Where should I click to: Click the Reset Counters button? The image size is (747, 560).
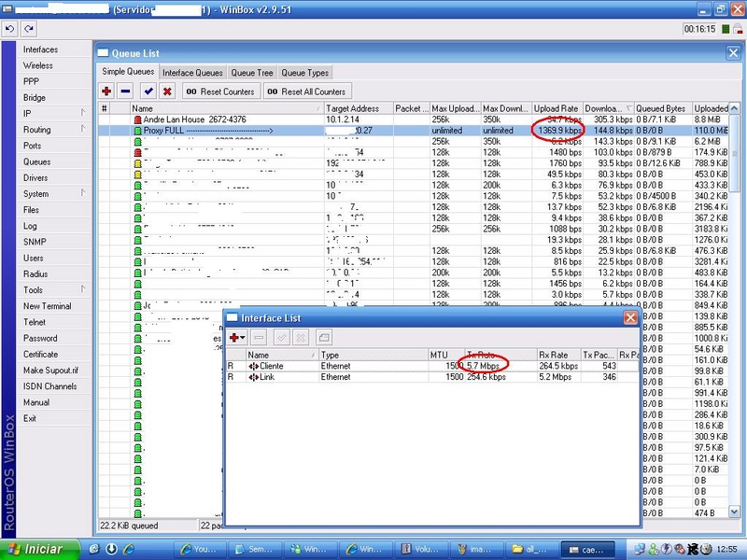point(221,91)
